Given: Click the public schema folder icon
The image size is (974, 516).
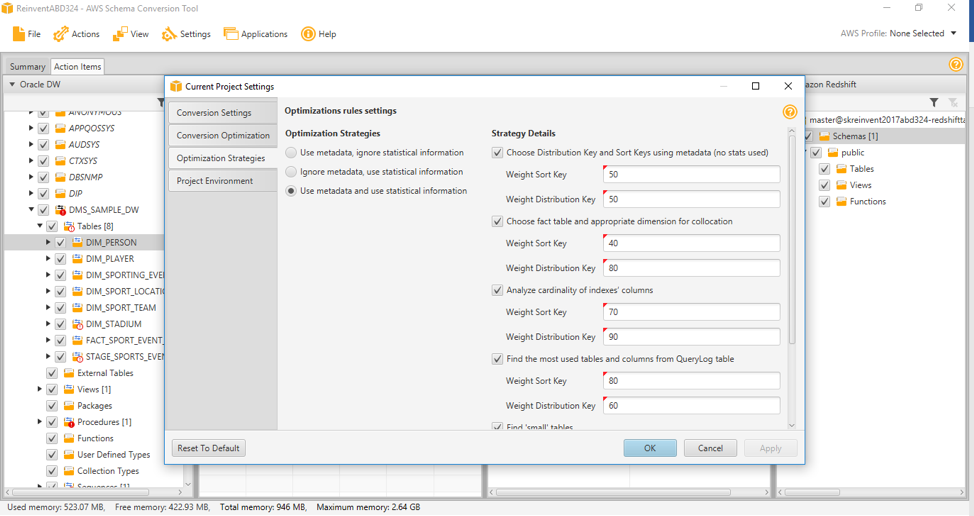Looking at the screenshot, I should (x=832, y=153).
